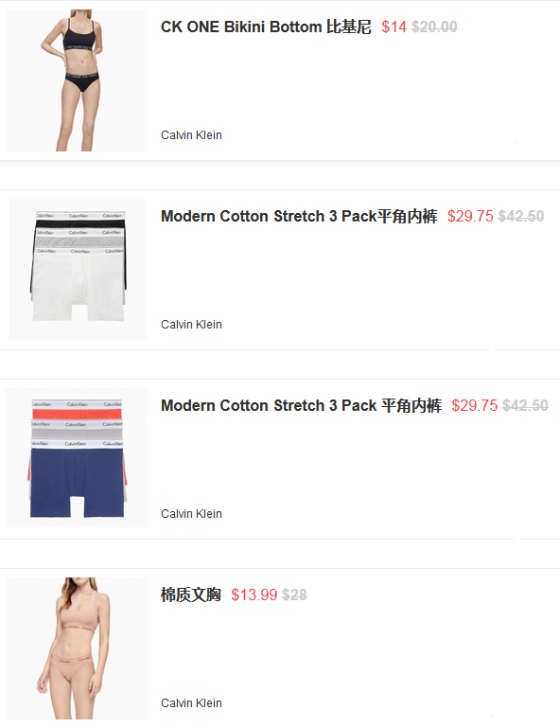560x728 pixels.
Task: Click the $42.50 struck price beside navy boxers
Action: click(x=525, y=406)
